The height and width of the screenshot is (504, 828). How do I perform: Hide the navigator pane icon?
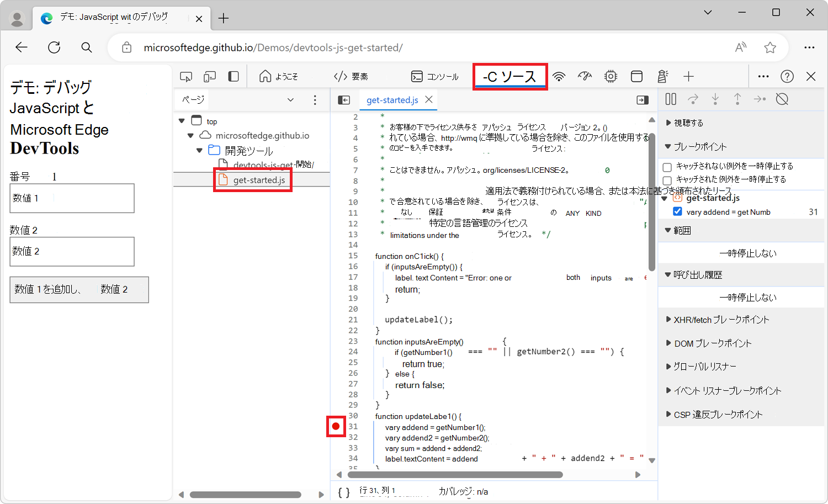click(x=344, y=100)
